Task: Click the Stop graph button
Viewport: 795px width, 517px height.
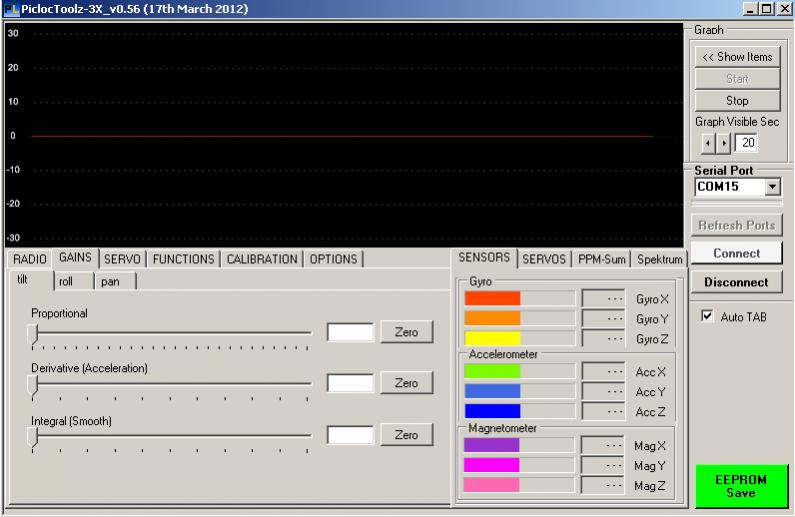Action: point(736,101)
